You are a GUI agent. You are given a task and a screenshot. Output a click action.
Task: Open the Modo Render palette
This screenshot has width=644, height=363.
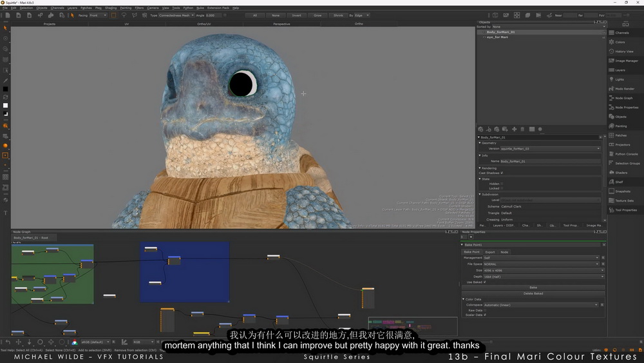624,88
